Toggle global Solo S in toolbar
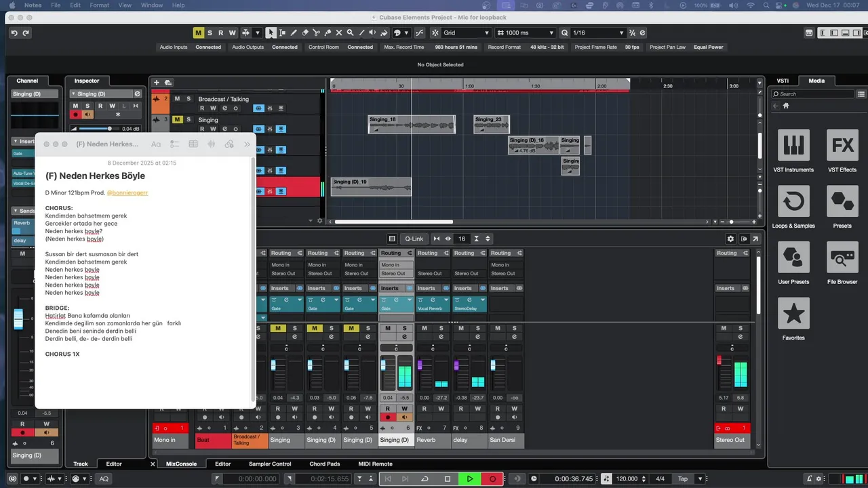This screenshot has width=868, height=488. coord(210,33)
